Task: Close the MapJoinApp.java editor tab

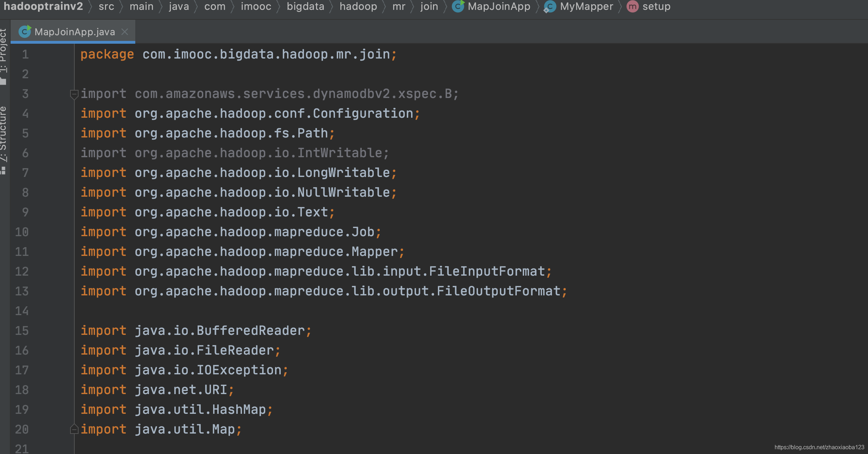Action: pos(125,32)
